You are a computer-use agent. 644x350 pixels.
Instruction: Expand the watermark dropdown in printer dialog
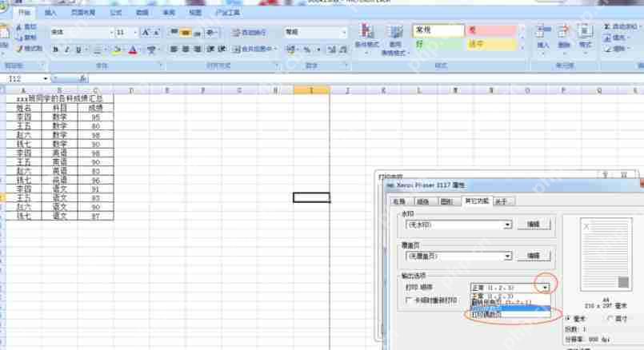(x=508, y=225)
